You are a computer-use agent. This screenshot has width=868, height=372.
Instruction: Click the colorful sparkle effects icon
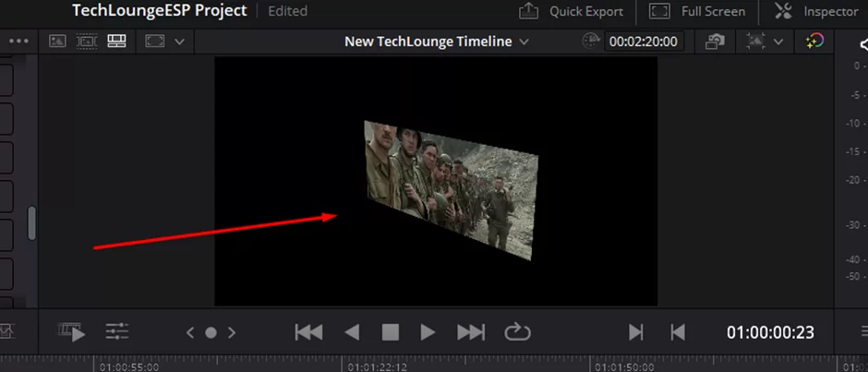tap(814, 42)
